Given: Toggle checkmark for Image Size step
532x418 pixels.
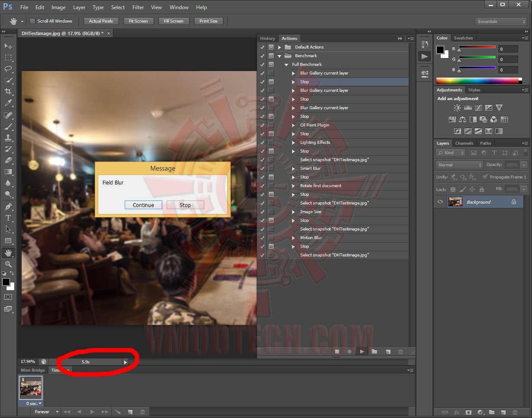Looking at the screenshot, I should tap(262, 212).
